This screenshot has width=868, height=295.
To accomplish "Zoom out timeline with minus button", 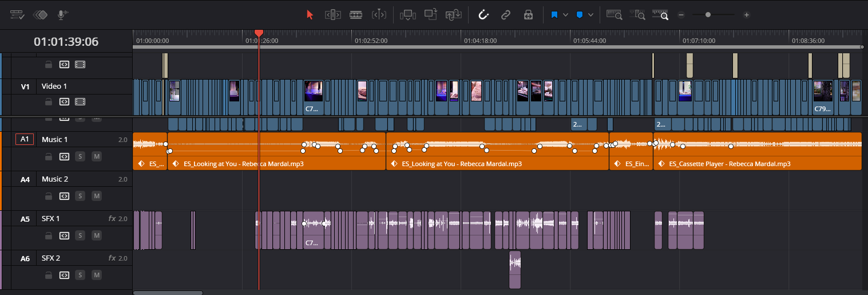I will tap(681, 15).
